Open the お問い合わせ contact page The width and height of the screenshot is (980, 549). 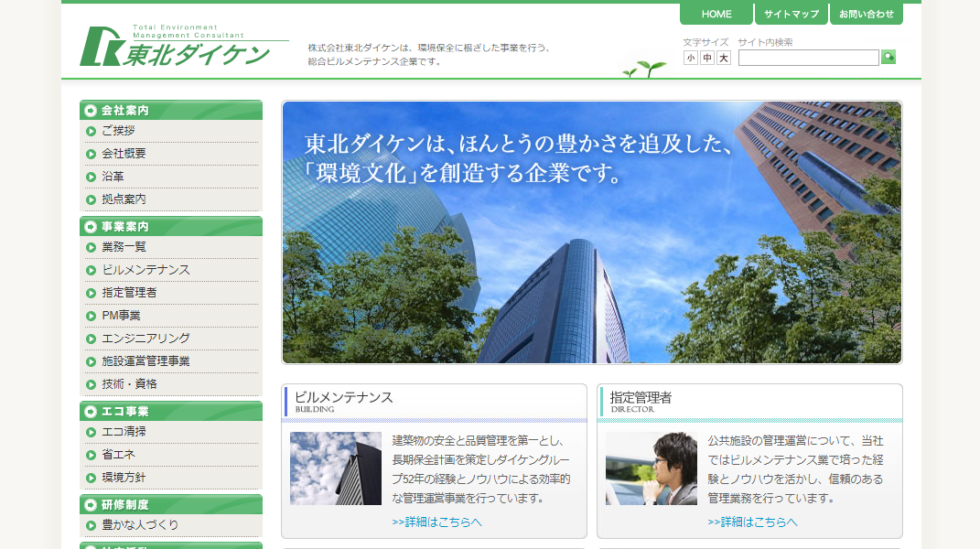coord(866,14)
